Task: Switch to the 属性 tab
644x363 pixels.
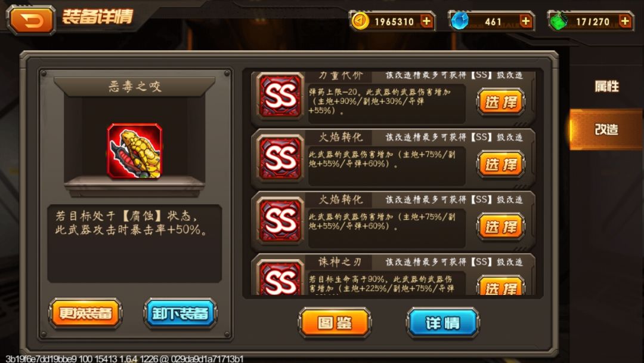Action: 606,87
